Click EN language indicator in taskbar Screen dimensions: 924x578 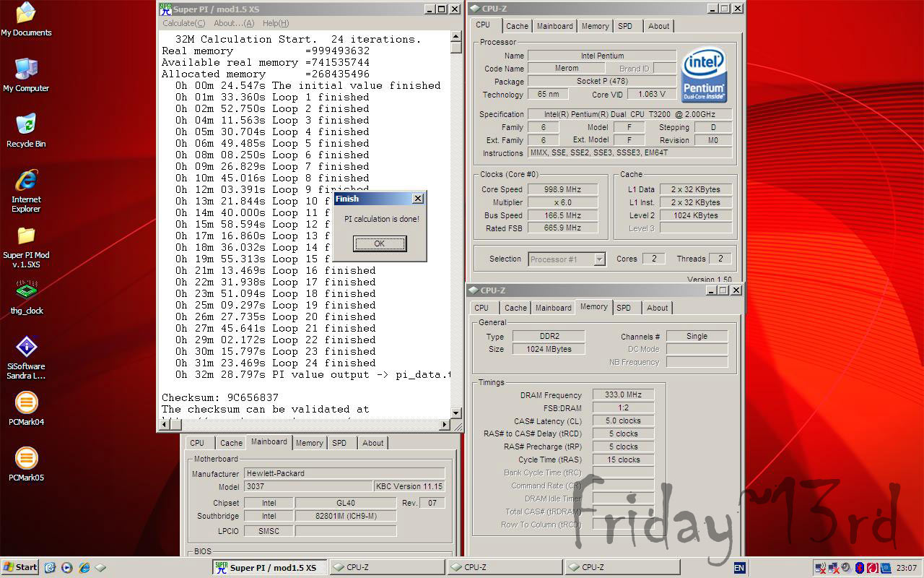point(739,567)
